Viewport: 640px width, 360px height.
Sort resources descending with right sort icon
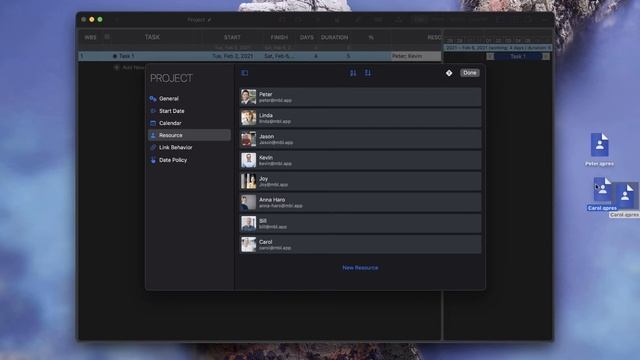[x=368, y=73]
